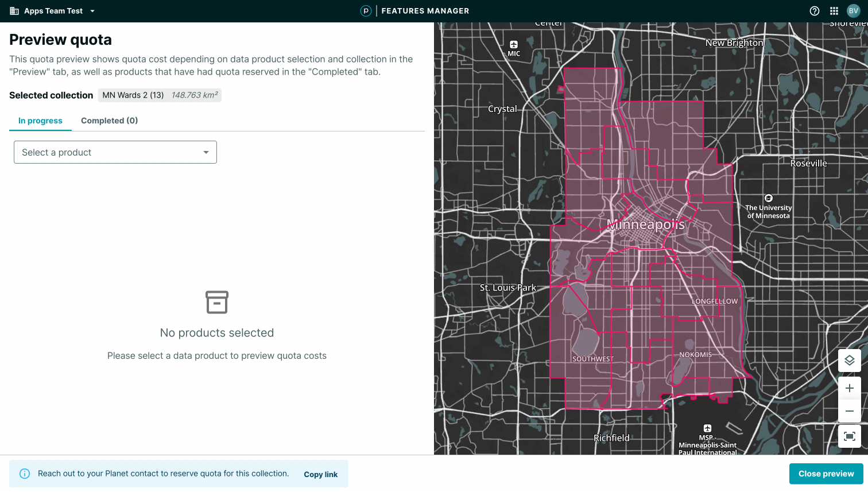Click the Richfield map label

(611, 438)
